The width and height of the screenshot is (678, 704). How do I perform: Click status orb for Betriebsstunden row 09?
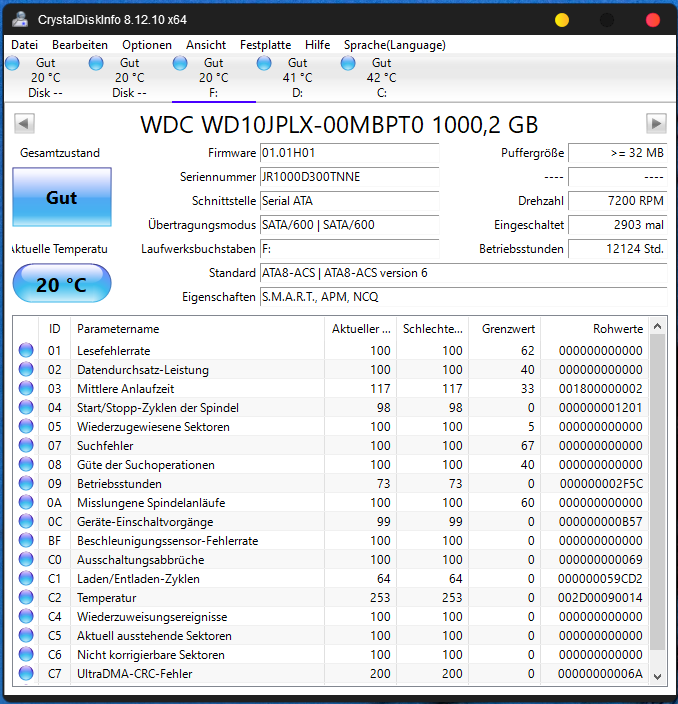[26, 483]
